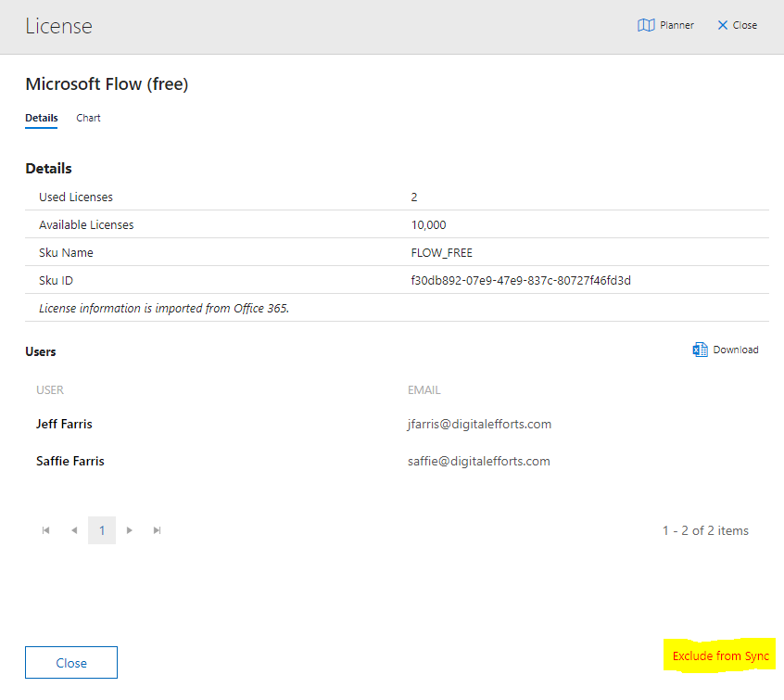Viewport: 784px width, 700px height.
Task: Click the X Close icon in header
Action: pyautogui.click(x=723, y=25)
